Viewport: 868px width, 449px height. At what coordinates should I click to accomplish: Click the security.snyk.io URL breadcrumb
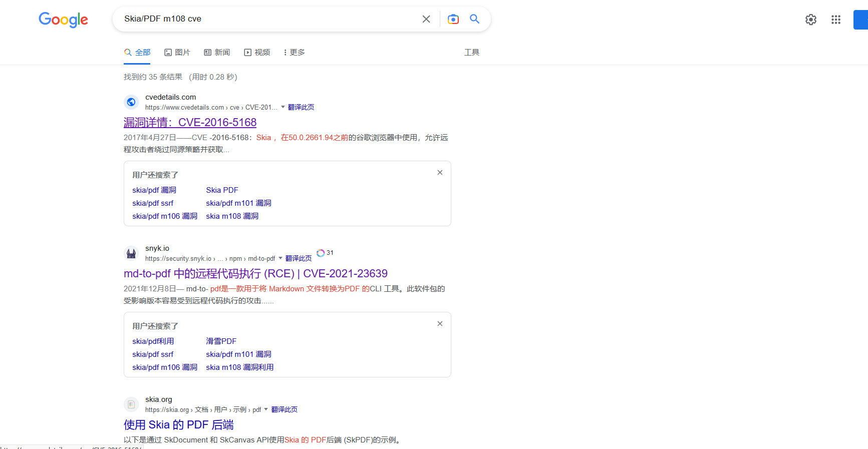pyautogui.click(x=210, y=259)
